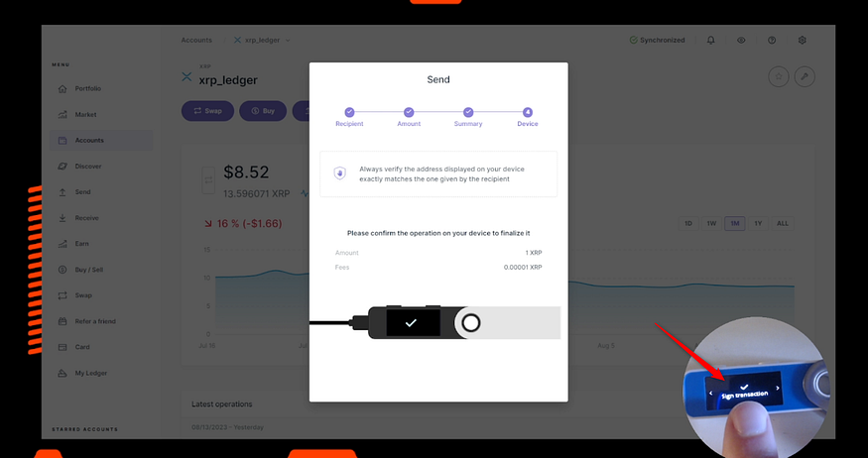Click the Recipient step in the stepper
The image size is (868, 458).
349,117
